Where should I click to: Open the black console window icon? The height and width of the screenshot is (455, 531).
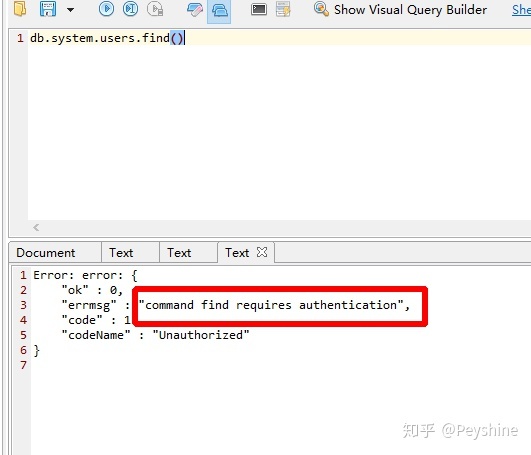coord(259,9)
